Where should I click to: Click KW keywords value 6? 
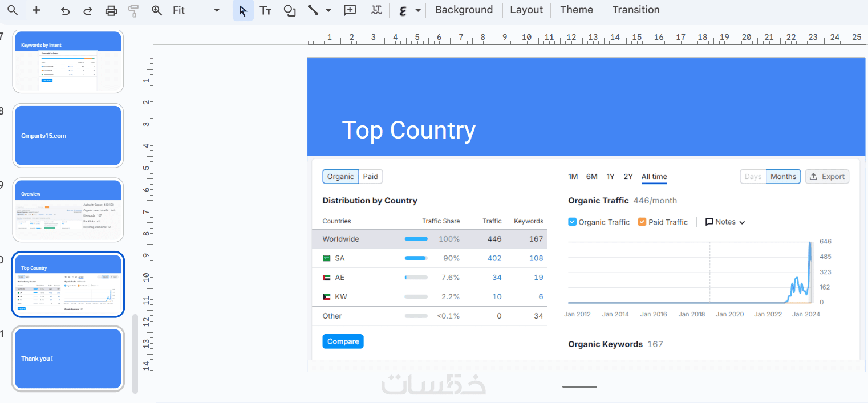point(541,297)
